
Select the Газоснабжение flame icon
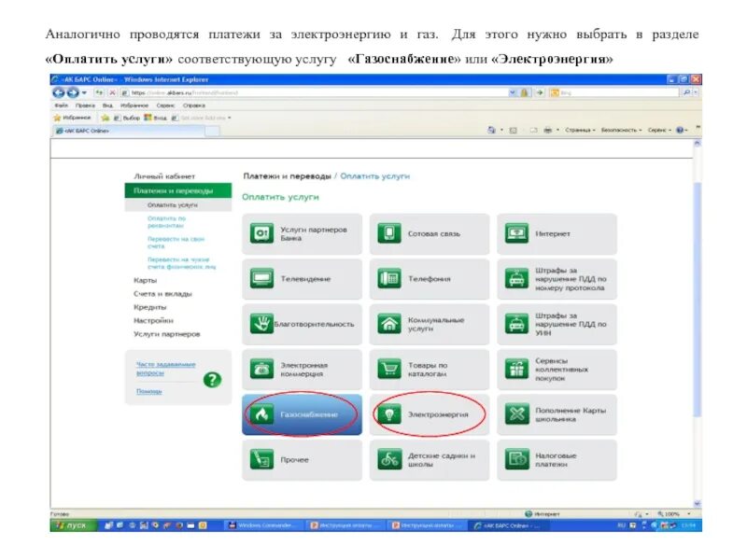click(261, 414)
